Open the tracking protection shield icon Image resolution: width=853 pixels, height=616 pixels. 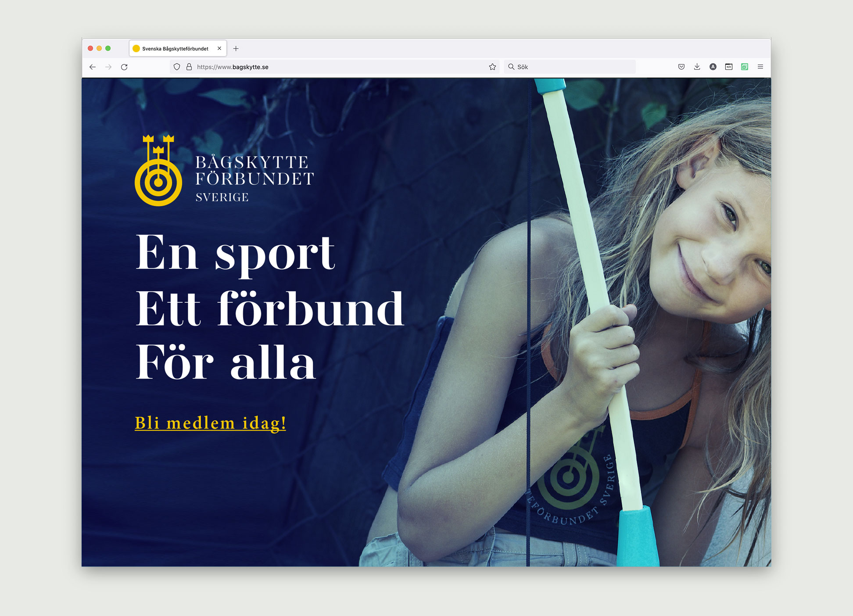click(x=177, y=67)
